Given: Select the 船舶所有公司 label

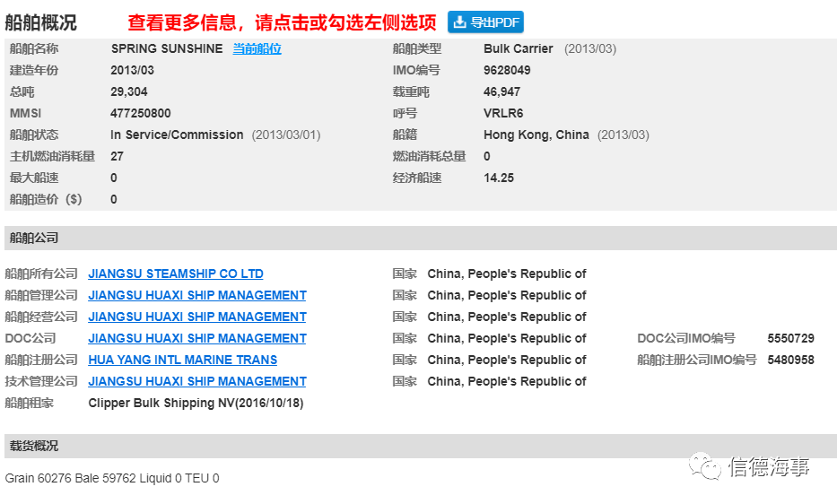Looking at the screenshot, I should pos(41,274).
